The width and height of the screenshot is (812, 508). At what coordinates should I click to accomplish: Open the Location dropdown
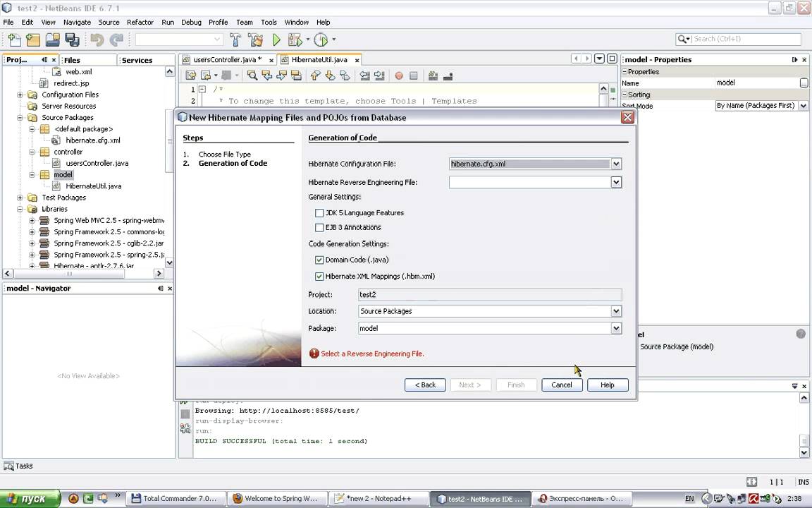(616, 311)
